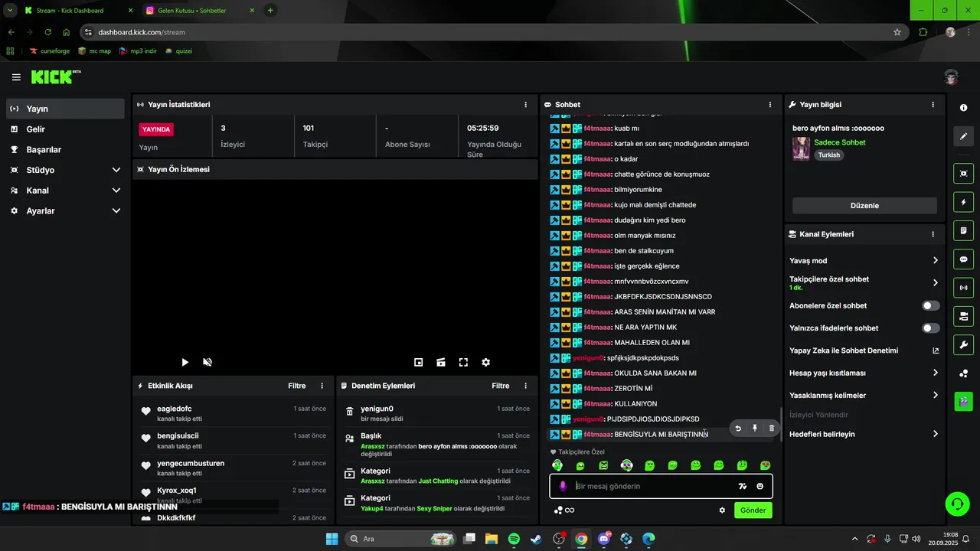Click the three-dots points icon in the right sidebar

964,373
